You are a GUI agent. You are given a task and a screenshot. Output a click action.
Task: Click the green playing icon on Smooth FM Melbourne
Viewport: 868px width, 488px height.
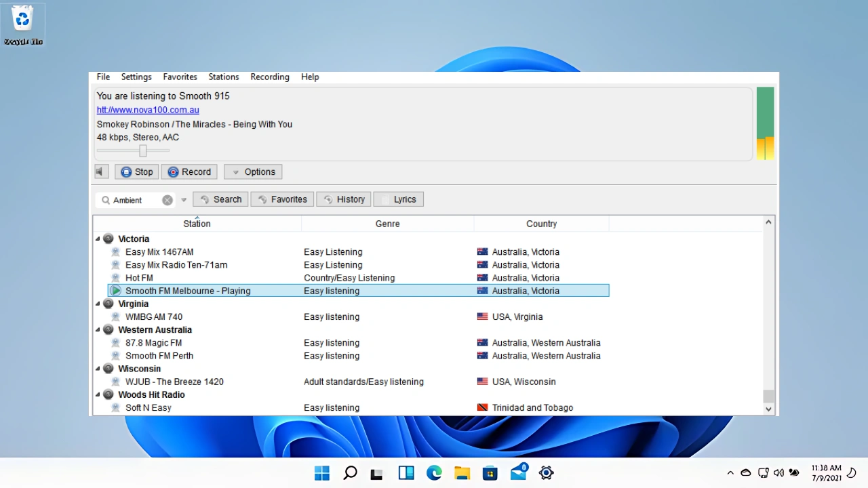pyautogui.click(x=116, y=290)
